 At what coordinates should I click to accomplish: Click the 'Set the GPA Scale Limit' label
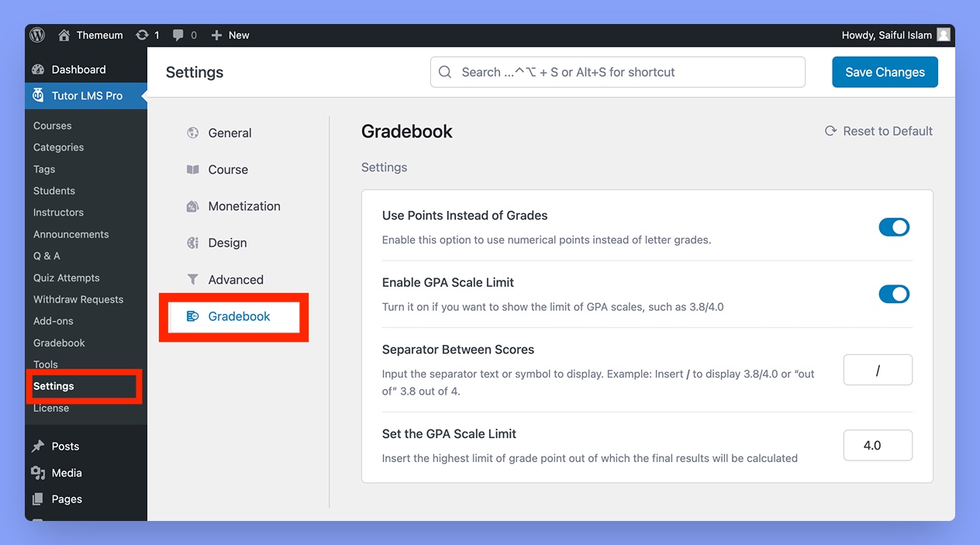449,434
